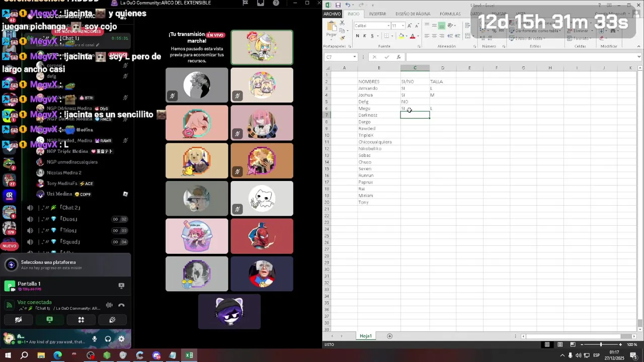Select the Hoja1 sheet tab
Screen dimensions: 644x362
coord(366,336)
